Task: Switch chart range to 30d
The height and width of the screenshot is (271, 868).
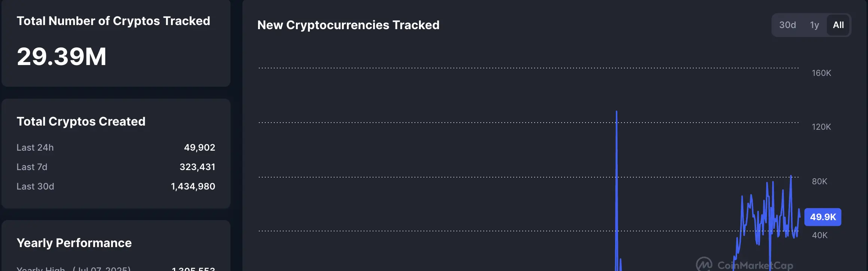Action: (787, 25)
